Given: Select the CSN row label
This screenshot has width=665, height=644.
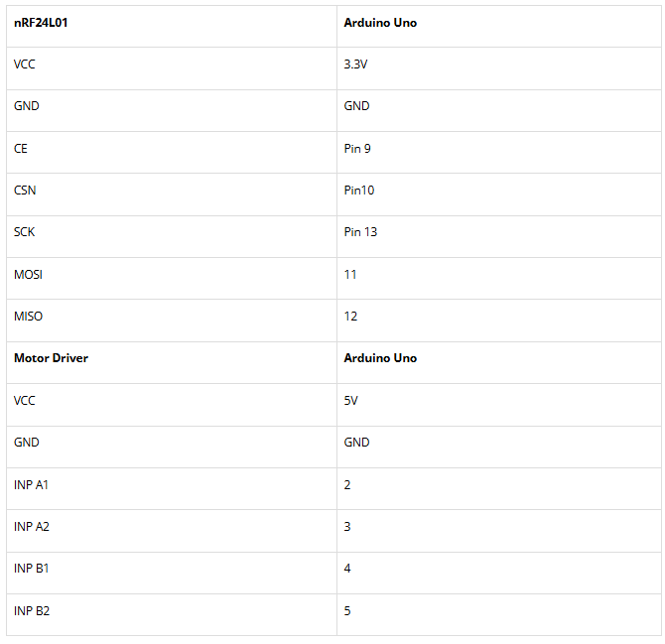Looking at the screenshot, I should pos(25,190).
